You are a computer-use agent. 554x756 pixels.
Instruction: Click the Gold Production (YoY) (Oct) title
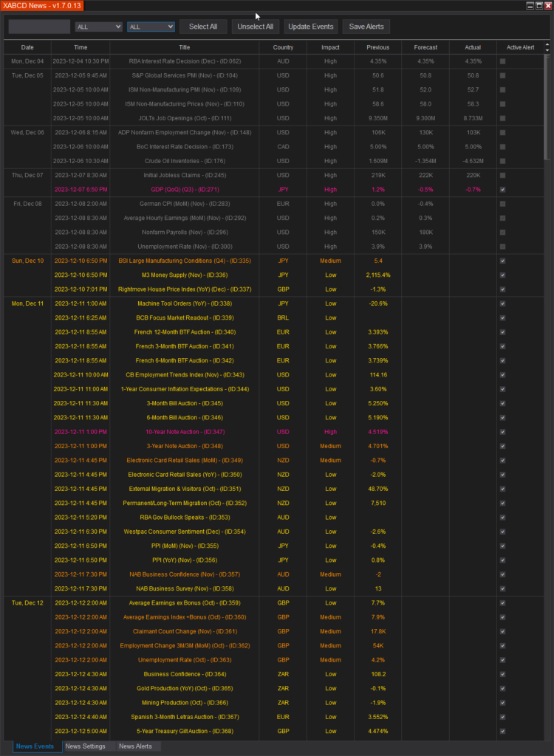pos(185,688)
